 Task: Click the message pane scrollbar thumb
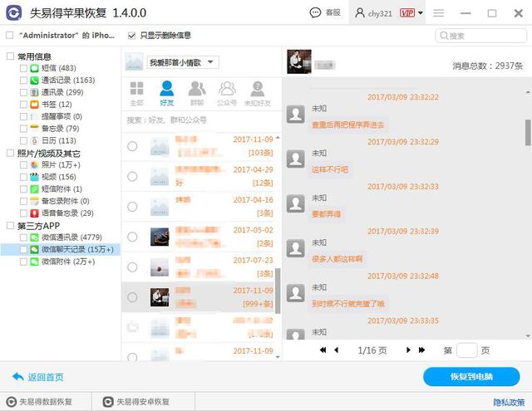pyautogui.click(x=528, y=133)
